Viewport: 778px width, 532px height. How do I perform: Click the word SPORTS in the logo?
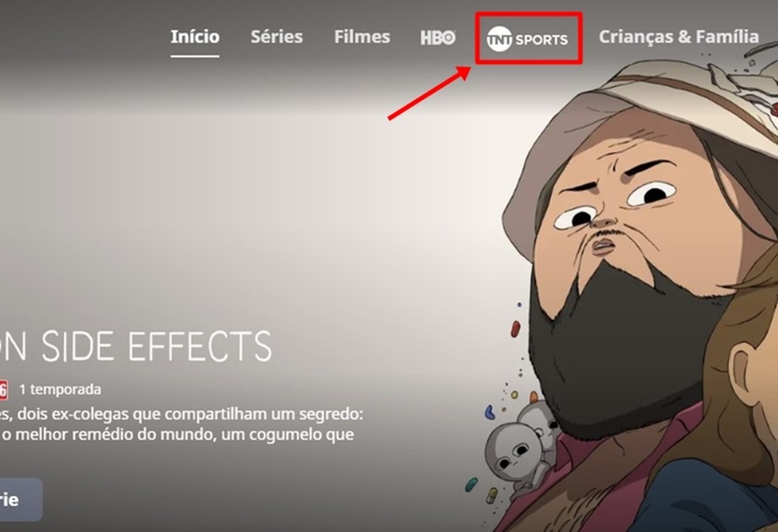(x=542, y=40)
